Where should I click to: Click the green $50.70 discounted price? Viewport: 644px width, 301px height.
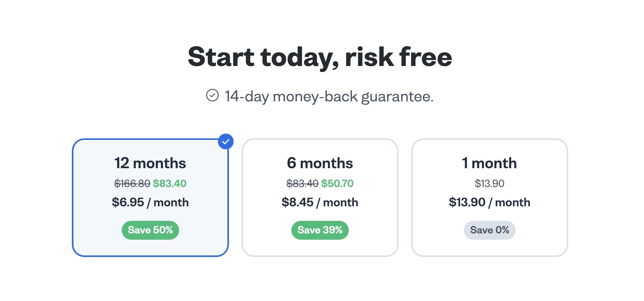tap(337, 184)
